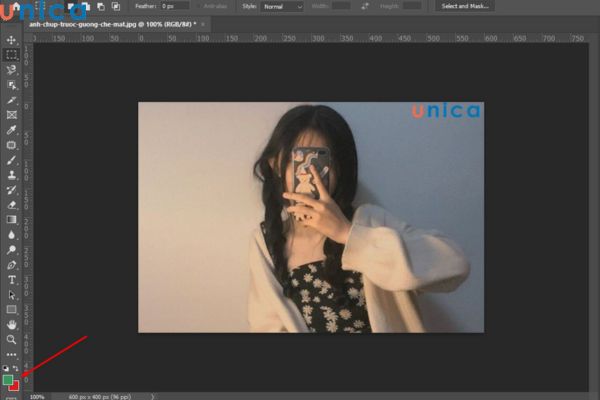The height and width of the screenshot is (400, 600).
Task: Open the green foreground color swatch
Action: (7, 380)
